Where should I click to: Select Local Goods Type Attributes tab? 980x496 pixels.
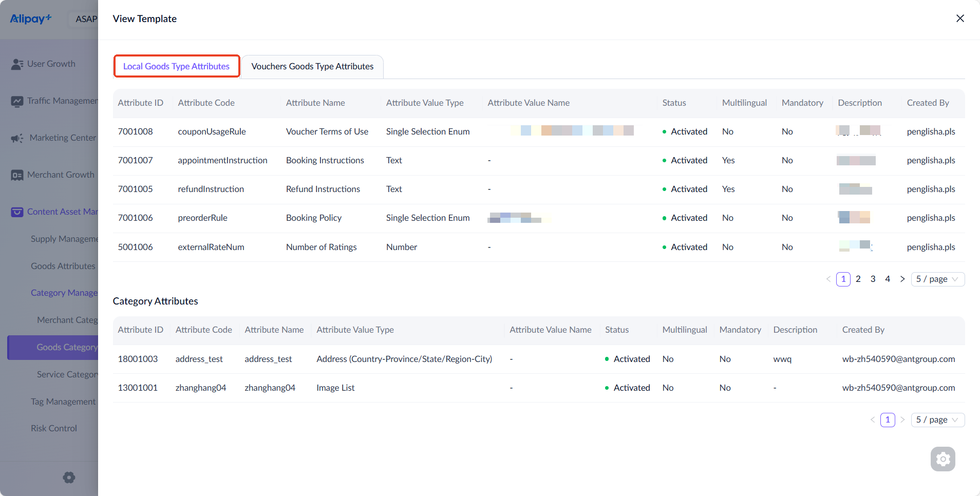click(x=176, y=67)
